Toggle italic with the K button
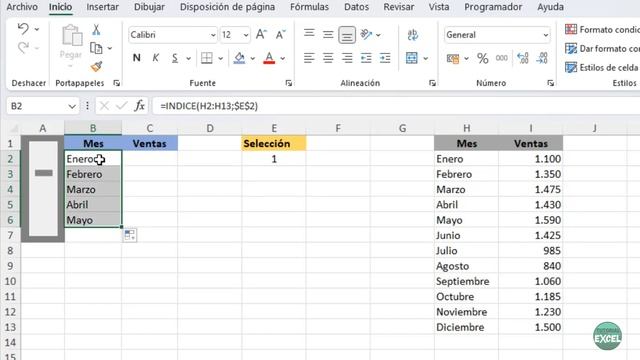The width and height of the screenshot is (640, 360). click(156, 58)
